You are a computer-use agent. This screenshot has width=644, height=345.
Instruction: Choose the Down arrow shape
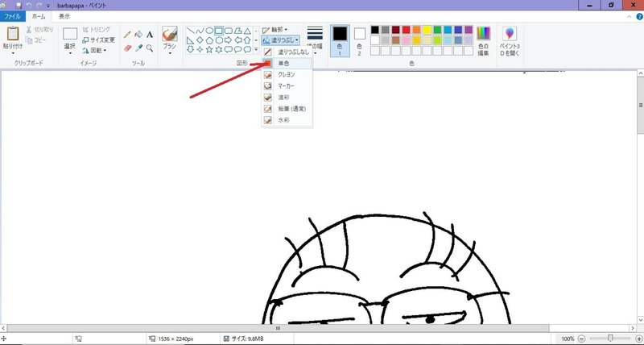click(x=190, y=49)
